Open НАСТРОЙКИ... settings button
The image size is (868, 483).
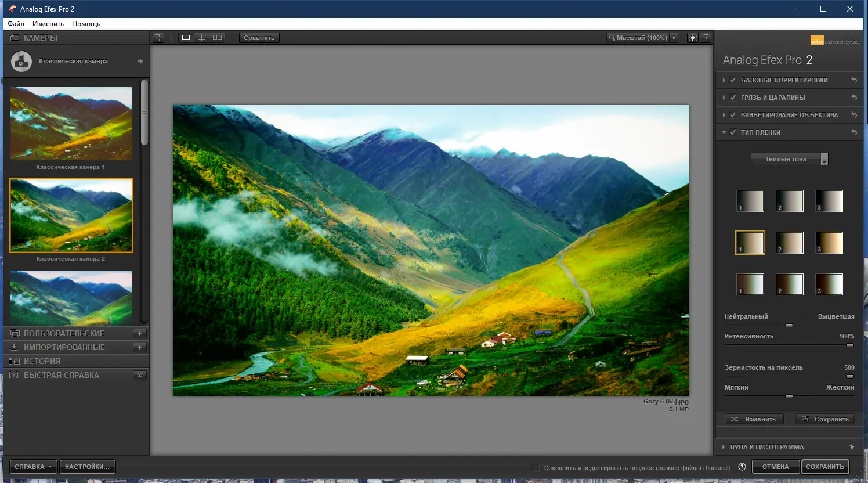click(x=87, y=467)
